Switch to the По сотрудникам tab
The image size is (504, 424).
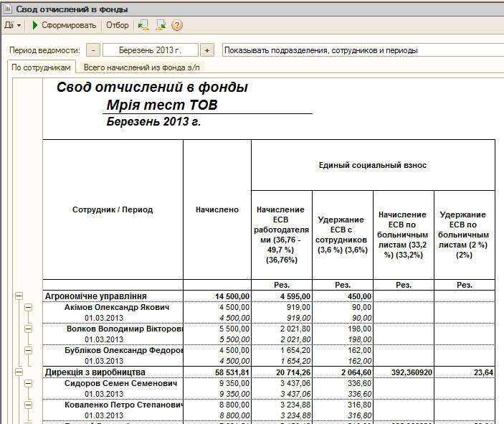tap(41, 67)
